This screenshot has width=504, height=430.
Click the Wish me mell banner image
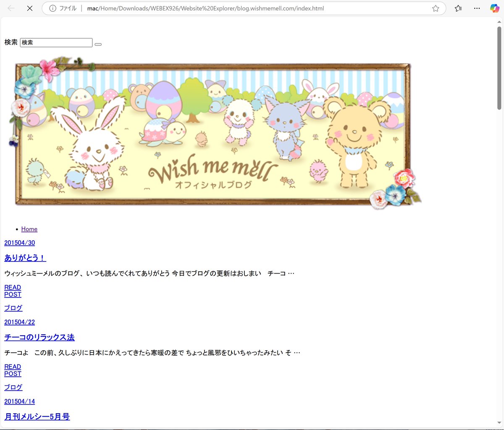(x=215, y=133)
